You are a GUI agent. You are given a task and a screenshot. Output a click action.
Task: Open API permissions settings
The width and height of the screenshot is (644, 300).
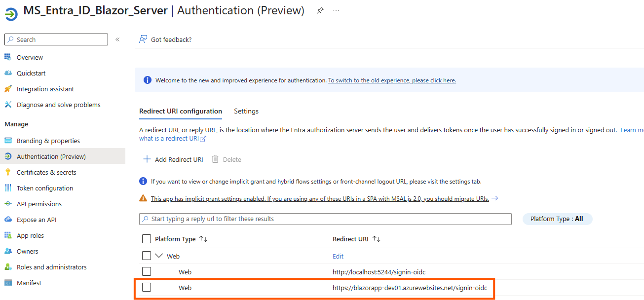[41, 204]
